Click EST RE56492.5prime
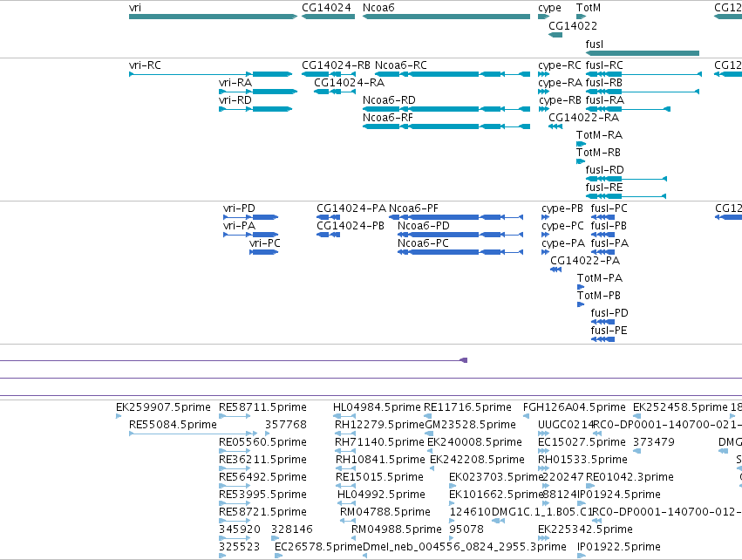 (235, 486)
